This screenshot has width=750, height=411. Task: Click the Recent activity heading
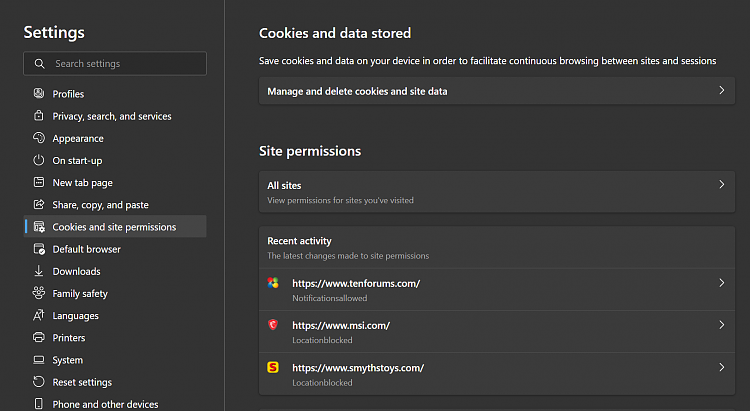(x=299, y=241)
